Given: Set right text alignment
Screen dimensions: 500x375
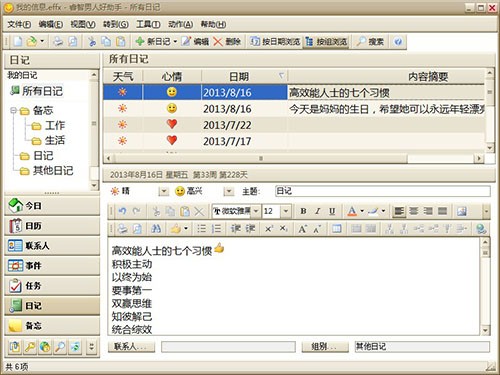Looking at the screenshot, I should point(428,211).
